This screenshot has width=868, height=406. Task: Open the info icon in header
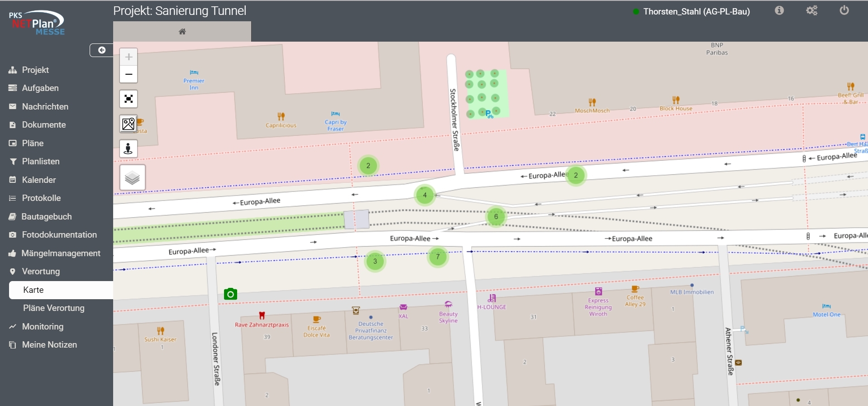point(779,10)
